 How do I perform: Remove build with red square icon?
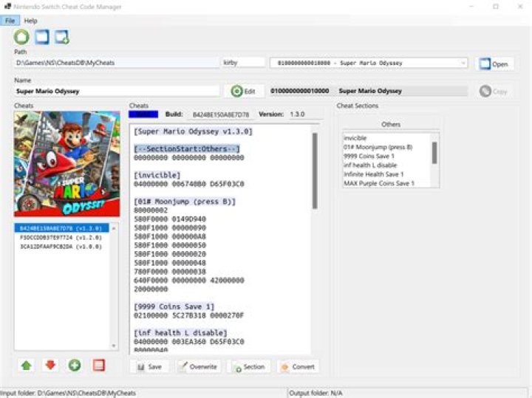click(99, 366)
